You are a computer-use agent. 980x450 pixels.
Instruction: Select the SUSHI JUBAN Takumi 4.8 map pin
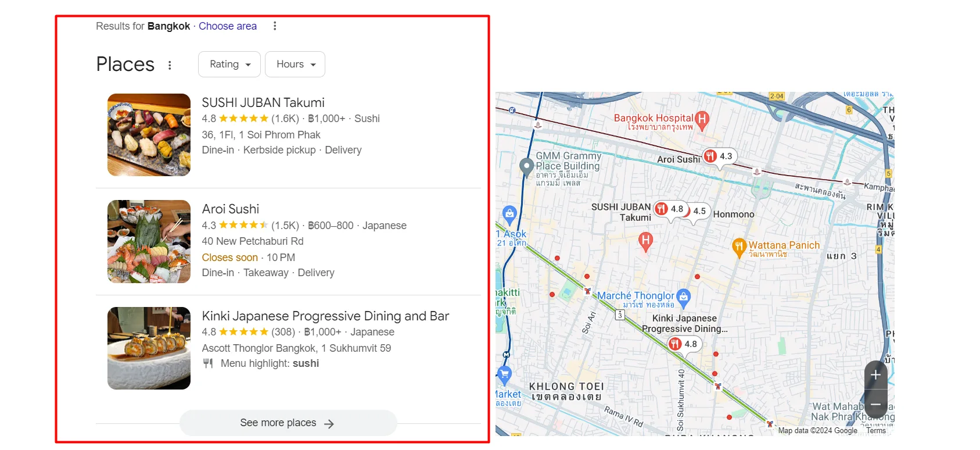pos(670,209)
